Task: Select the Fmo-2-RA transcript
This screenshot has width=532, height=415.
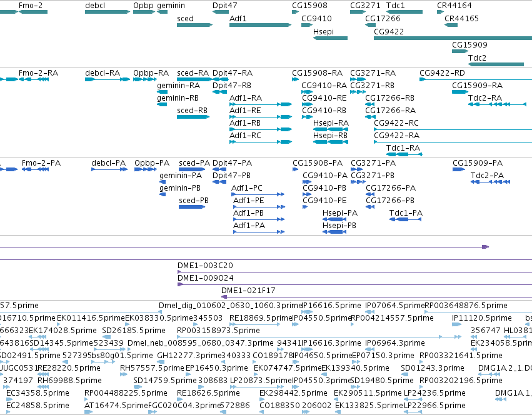Action: (34, 79)
